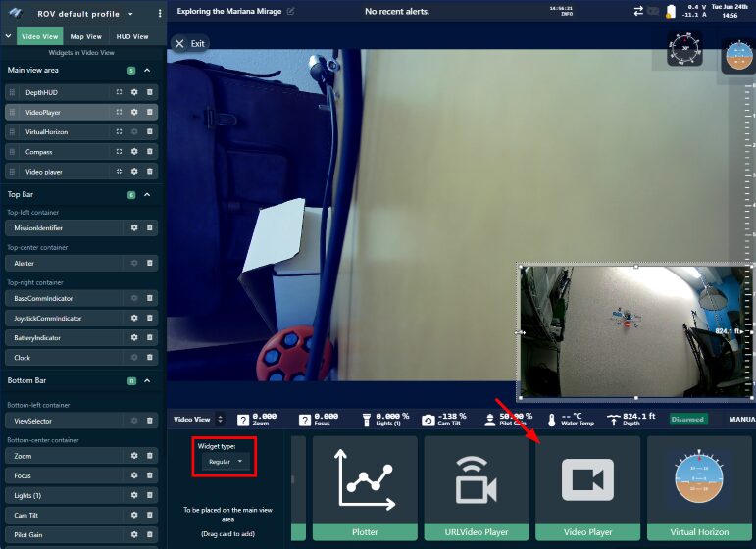The width and height of the screenshot is (756, 549).
Task: Toggle fullscreen for VirtualHorizon widget
Action: click(x=119, y=131)
